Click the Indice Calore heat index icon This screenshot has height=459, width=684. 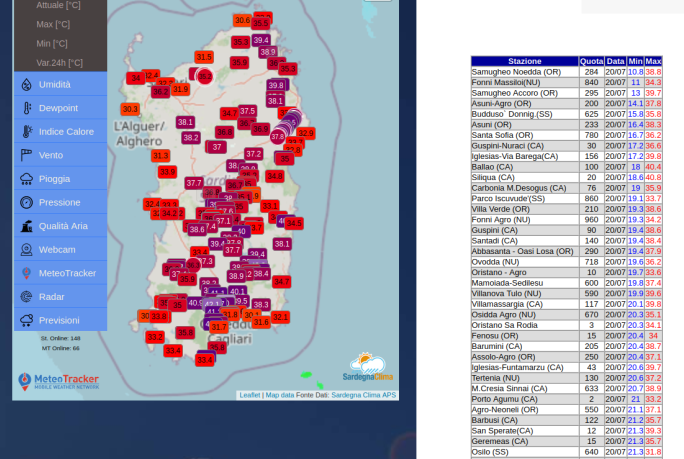click(27, 131)
